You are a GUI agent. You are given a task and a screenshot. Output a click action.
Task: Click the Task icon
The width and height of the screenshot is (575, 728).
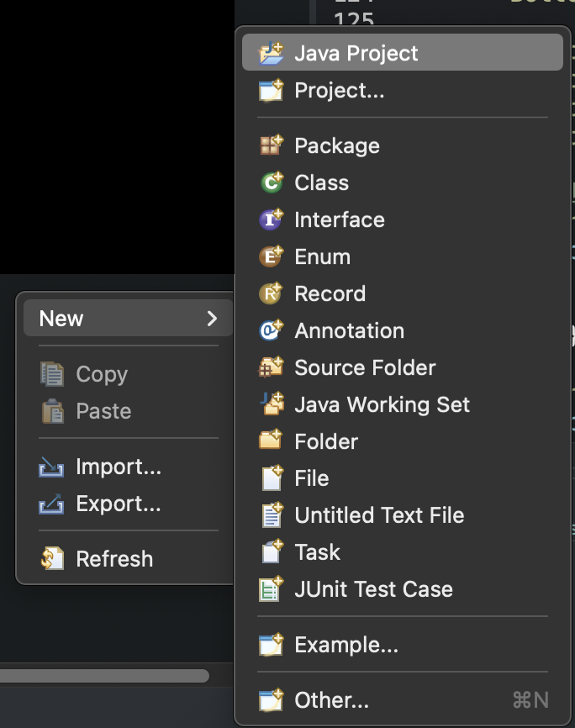pos(272,552)
